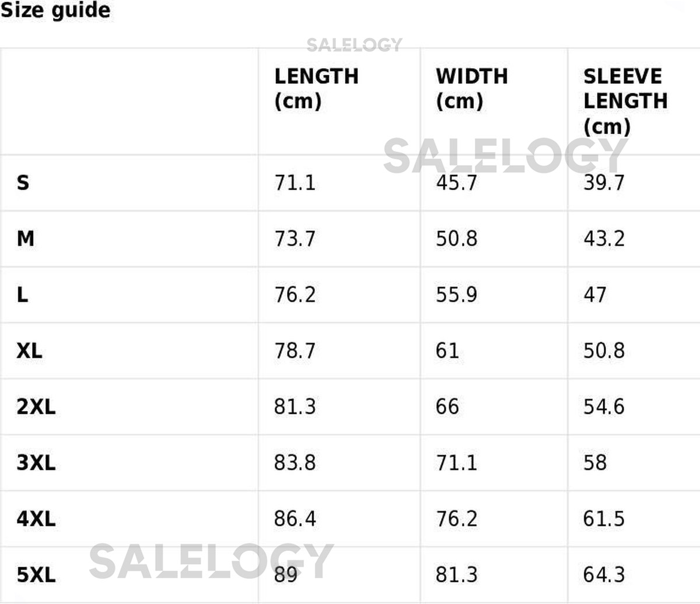Click the XL width value 61
This screenshot has width=700, height=604.
pos(447,351)
